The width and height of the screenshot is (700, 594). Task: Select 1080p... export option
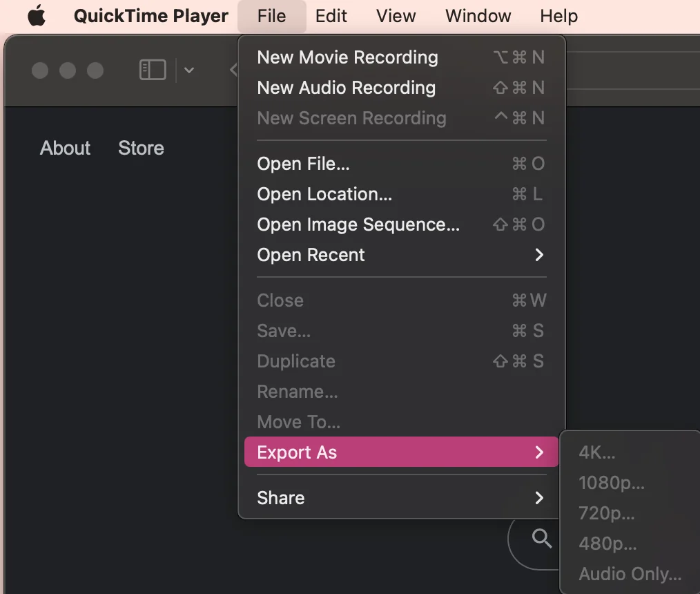pyautogui.click(x=630, y=482)
